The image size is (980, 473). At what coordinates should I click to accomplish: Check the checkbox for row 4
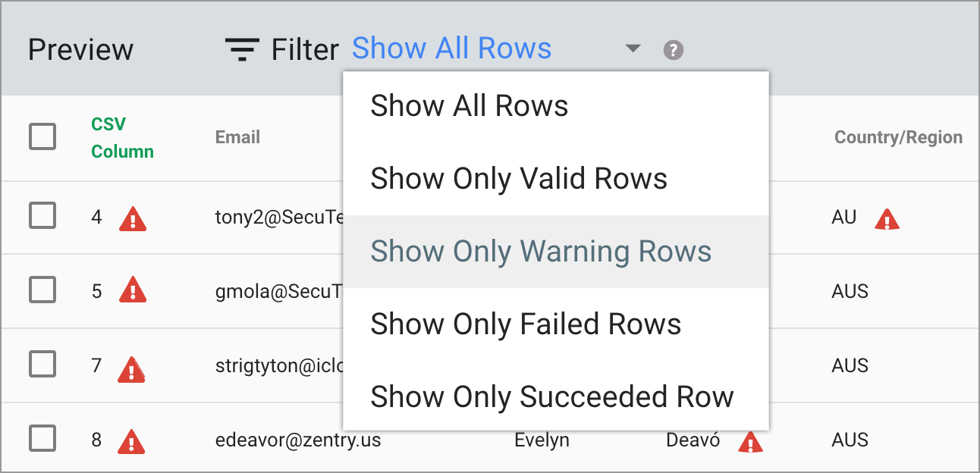pos(43,217)
